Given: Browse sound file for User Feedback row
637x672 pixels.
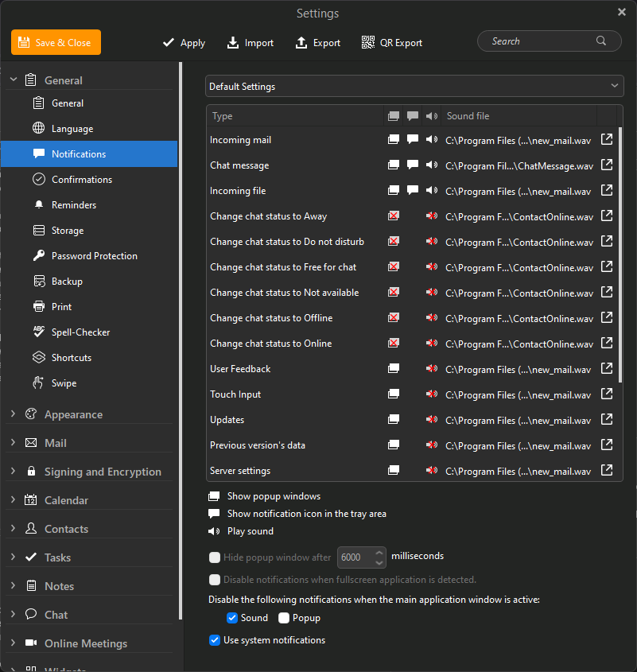Looking at the screenshot, I should tap(607, 368).
